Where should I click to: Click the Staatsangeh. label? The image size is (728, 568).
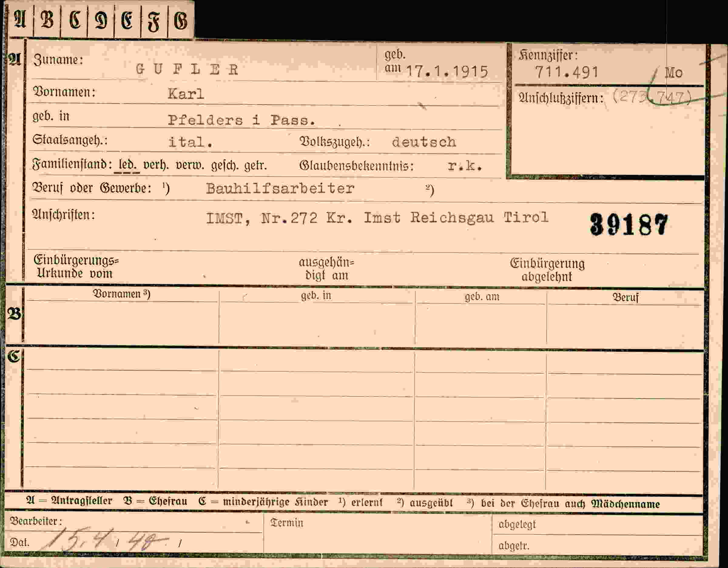pos(70,140)
